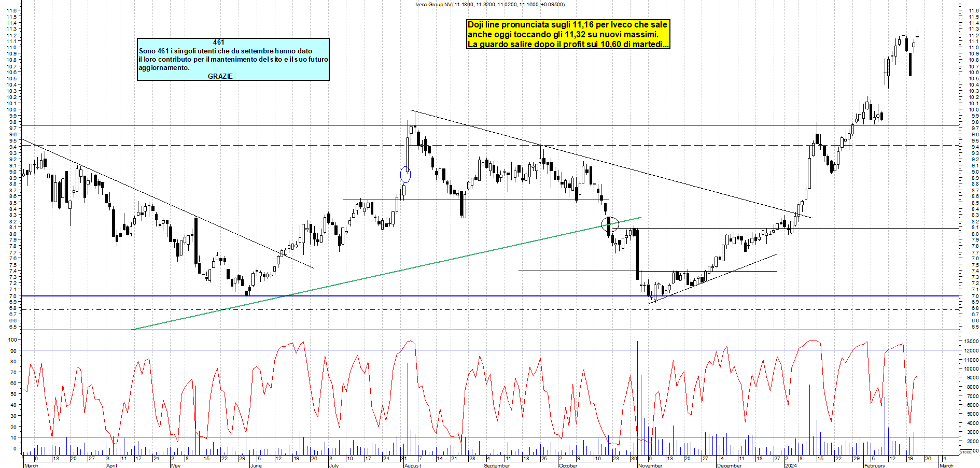Click 12000 on the volume axis
This screenshot has height=468, width=980.
coord(971,351)
